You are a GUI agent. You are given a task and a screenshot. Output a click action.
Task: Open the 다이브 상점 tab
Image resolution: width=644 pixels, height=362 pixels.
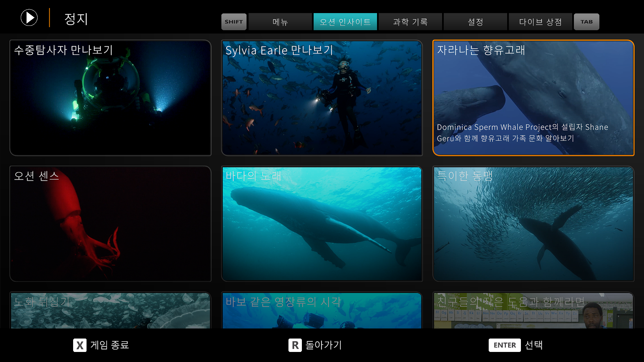(x=540, y=22)
